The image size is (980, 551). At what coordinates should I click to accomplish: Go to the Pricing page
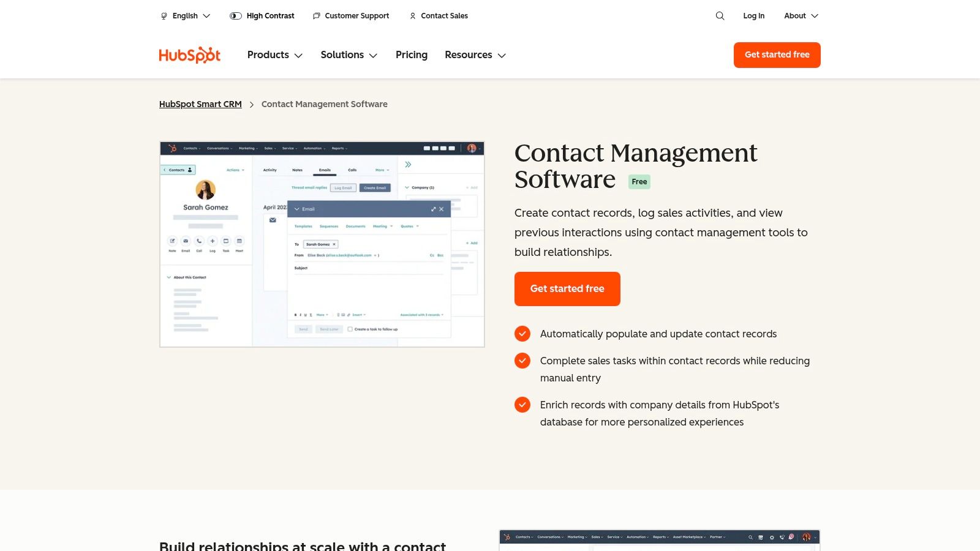click(x=412, y=55)
